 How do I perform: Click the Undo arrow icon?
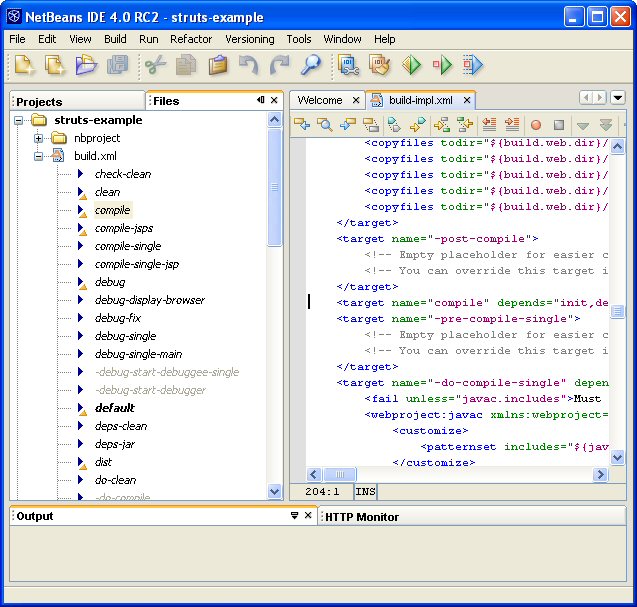[x=249, y=65]
